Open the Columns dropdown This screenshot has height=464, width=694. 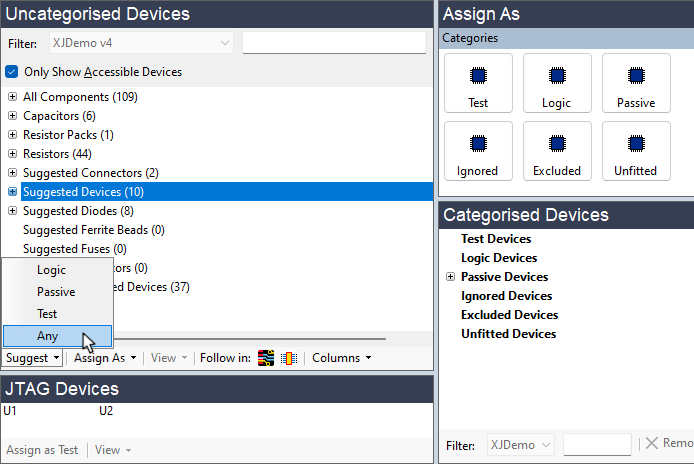(x=341, y=358)
